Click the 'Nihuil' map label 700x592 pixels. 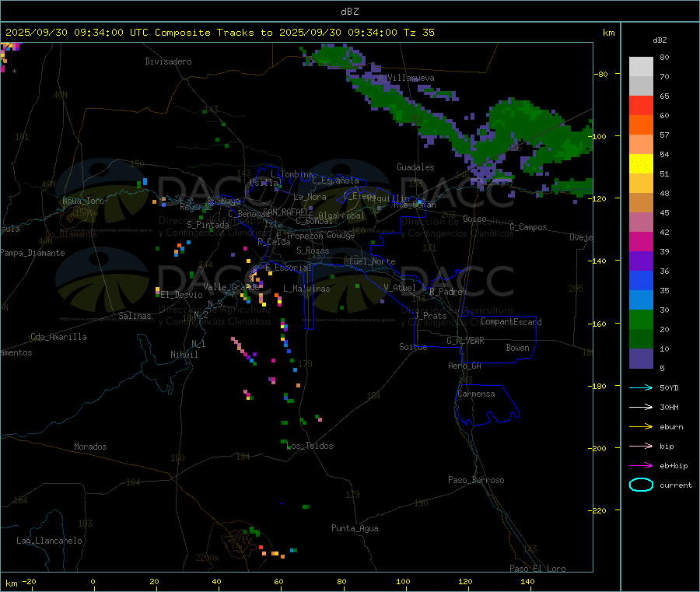[x=184, y=355]
